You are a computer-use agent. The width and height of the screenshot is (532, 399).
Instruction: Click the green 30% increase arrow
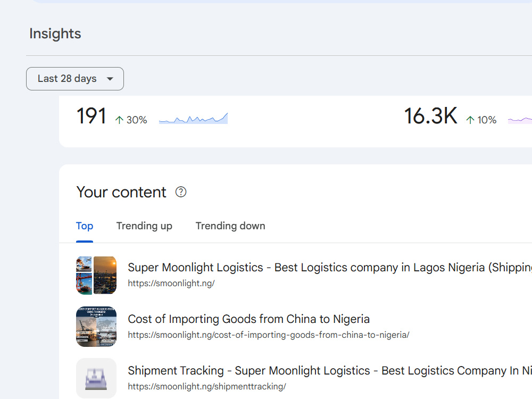pyautogui.click(x=119, y=120)
